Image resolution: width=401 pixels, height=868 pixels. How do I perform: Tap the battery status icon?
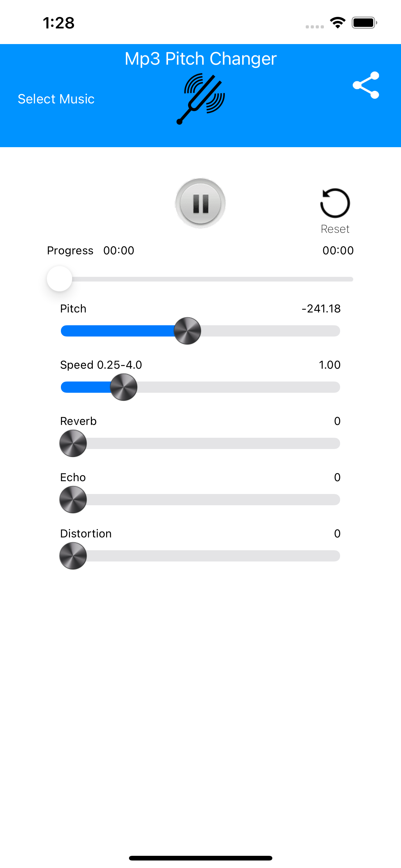(364, 23)
